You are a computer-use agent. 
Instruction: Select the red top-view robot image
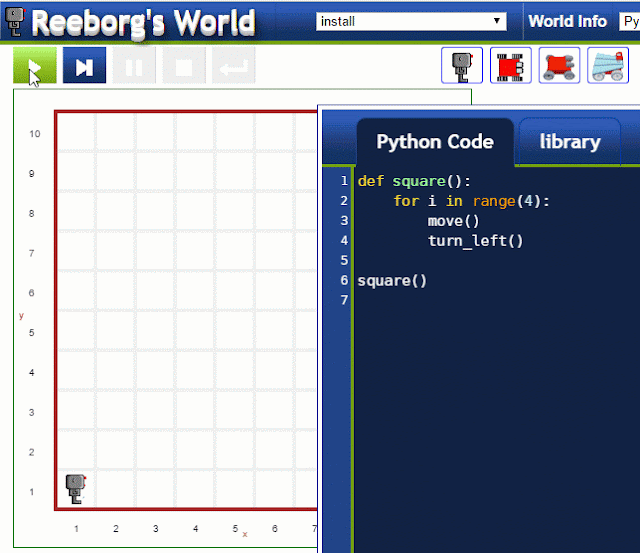click(x=511, y=65)
